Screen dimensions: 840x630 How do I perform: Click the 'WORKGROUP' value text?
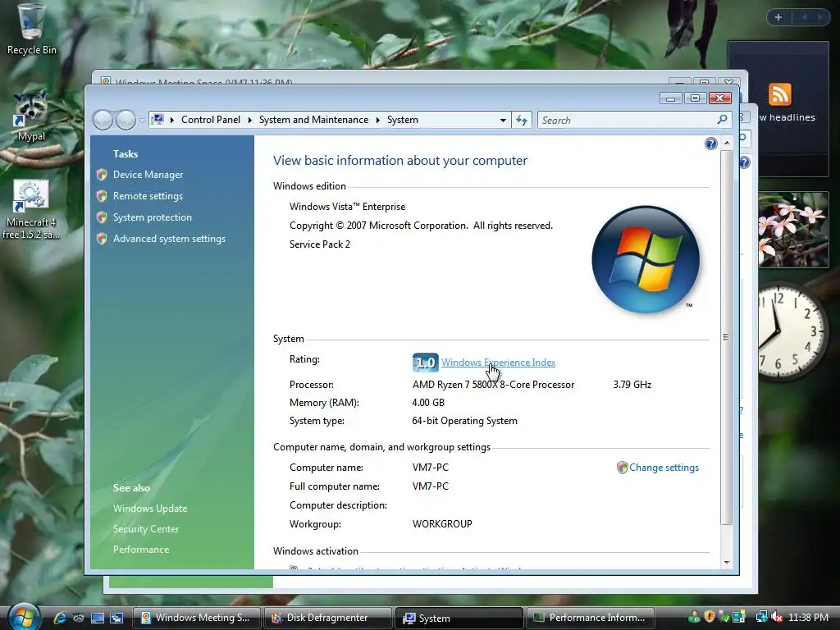click(442, 524)
